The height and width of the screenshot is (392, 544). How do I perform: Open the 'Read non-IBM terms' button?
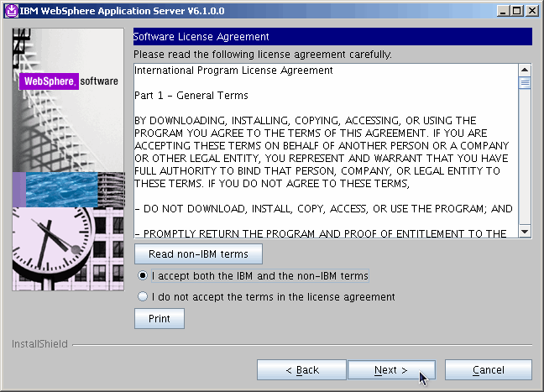point(198,254)
